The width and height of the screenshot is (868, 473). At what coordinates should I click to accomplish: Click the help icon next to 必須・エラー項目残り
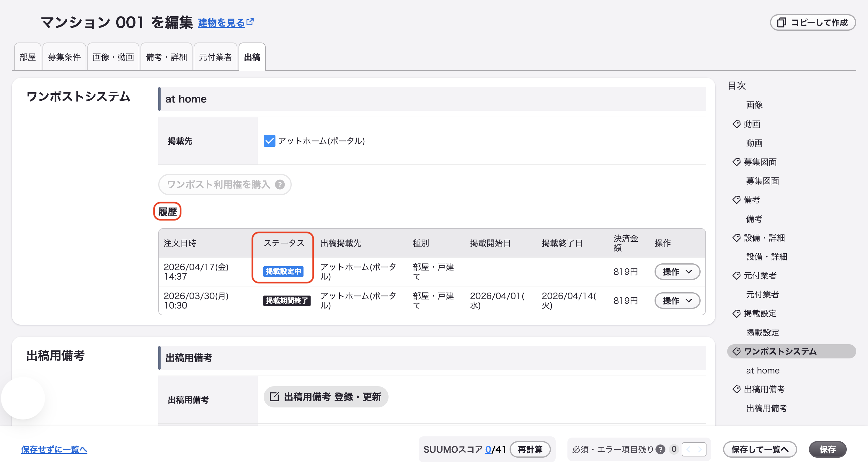click(660, 449)
